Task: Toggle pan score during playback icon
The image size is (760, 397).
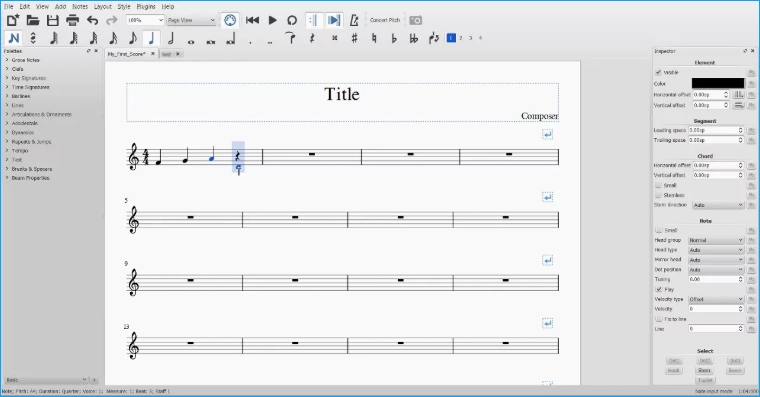Action: click(333, 20)
